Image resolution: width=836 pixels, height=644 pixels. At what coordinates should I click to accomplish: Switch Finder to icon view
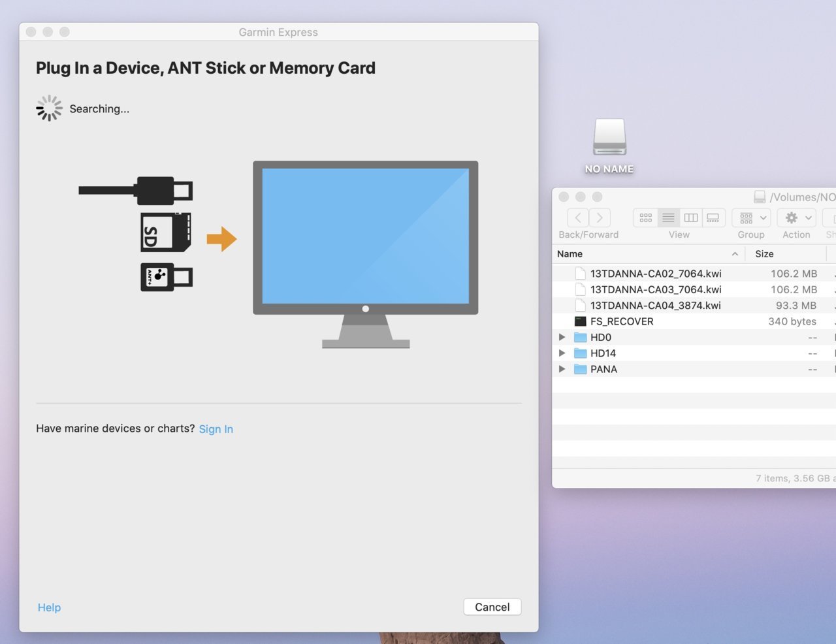tap(645, 217)
